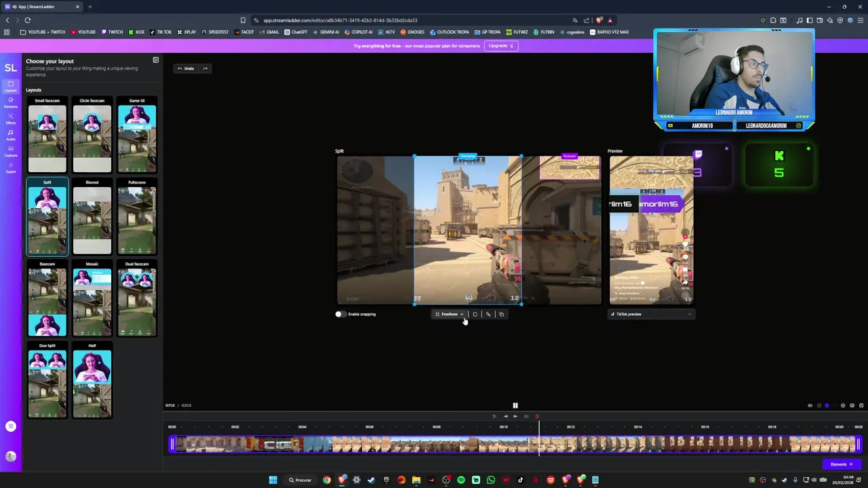Select the Basecam layout
Image resolution: width=868 pixels, height=488 pixels.
click(47, 299)
